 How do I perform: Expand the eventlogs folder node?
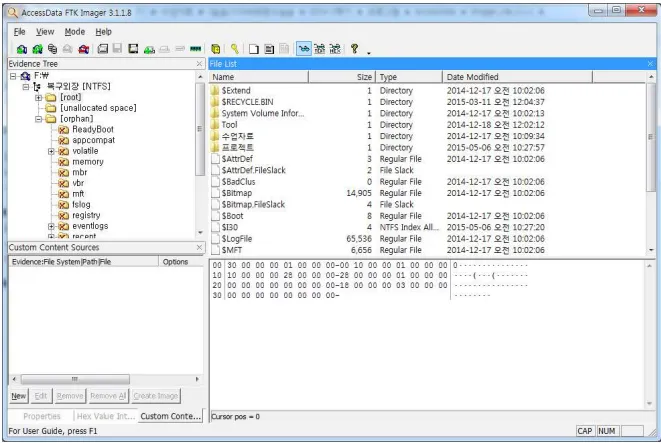pos(51,227)
